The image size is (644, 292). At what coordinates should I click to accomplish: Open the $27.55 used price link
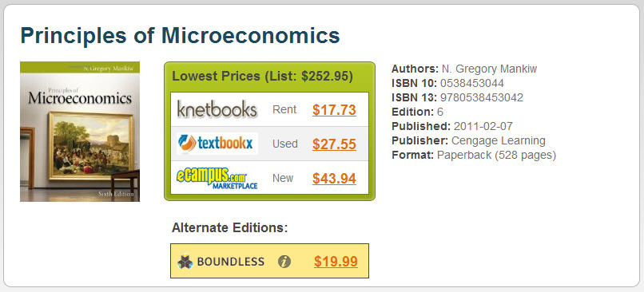tap(334, 144)
